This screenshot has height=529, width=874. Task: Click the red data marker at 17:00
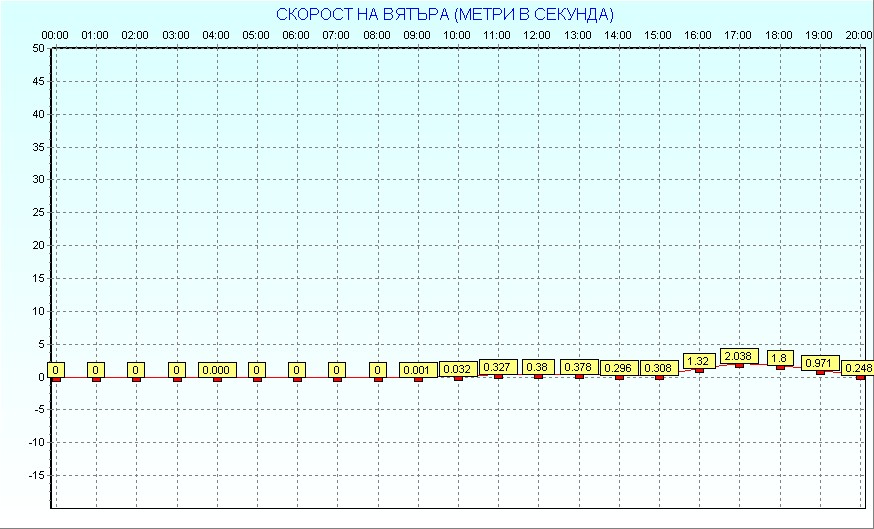(x=739, y=366)
